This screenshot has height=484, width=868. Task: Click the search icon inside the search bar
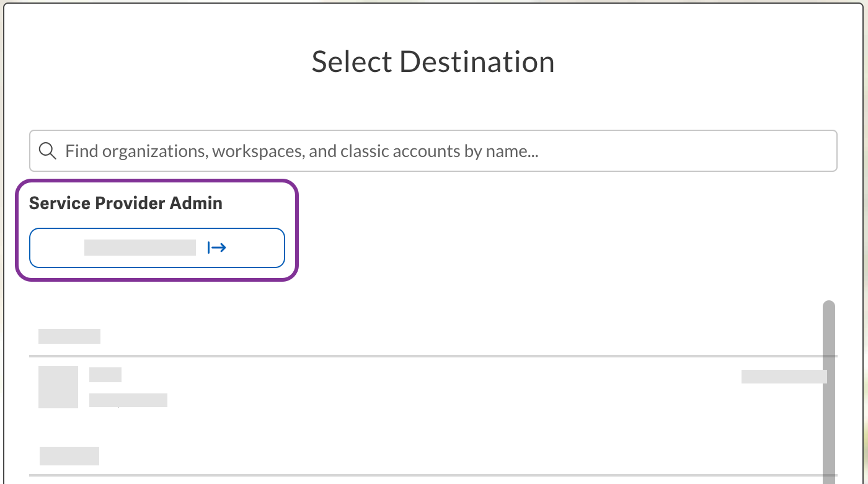click(47, 150)
